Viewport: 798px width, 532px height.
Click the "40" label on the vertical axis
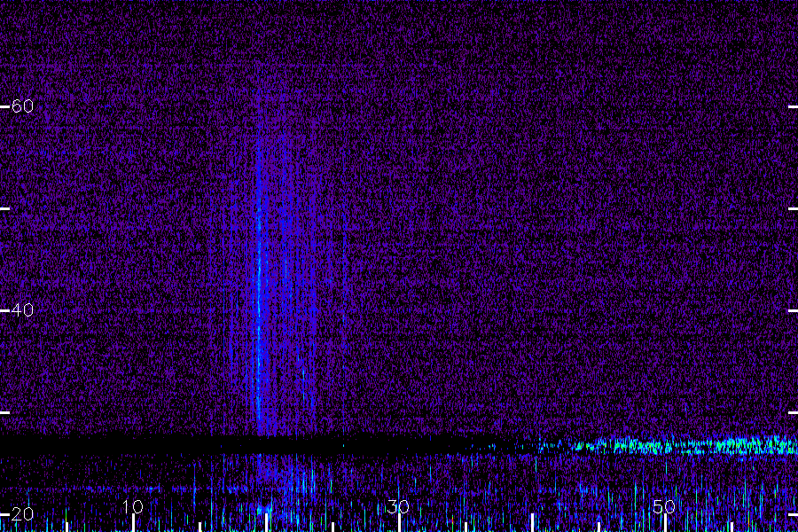point(22,309)
